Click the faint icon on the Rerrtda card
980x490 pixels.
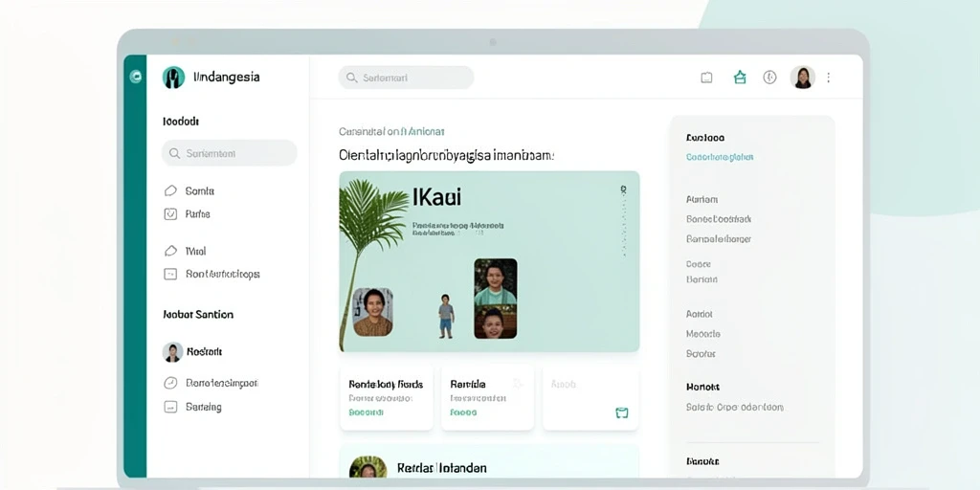coord(518,384)
